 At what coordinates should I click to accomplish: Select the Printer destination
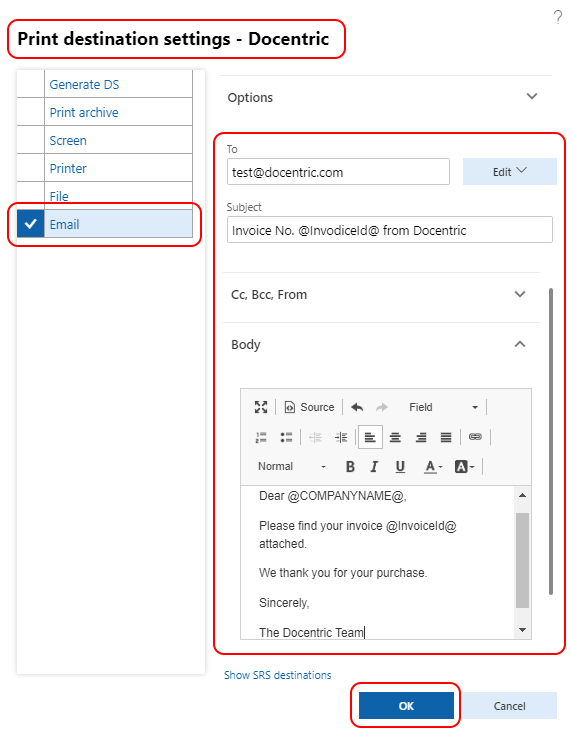coord(68,168)
